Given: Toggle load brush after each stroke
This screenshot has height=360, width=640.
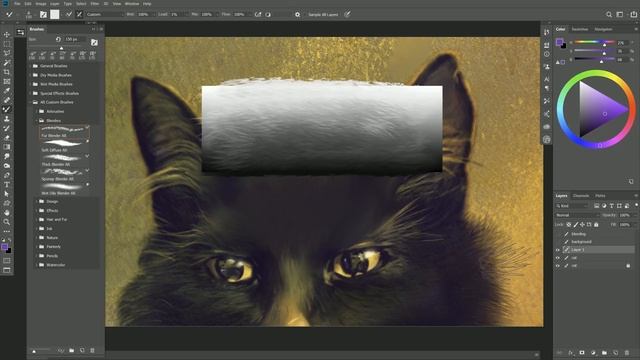Looking at the screenshot, I should [x=69, y=14].
